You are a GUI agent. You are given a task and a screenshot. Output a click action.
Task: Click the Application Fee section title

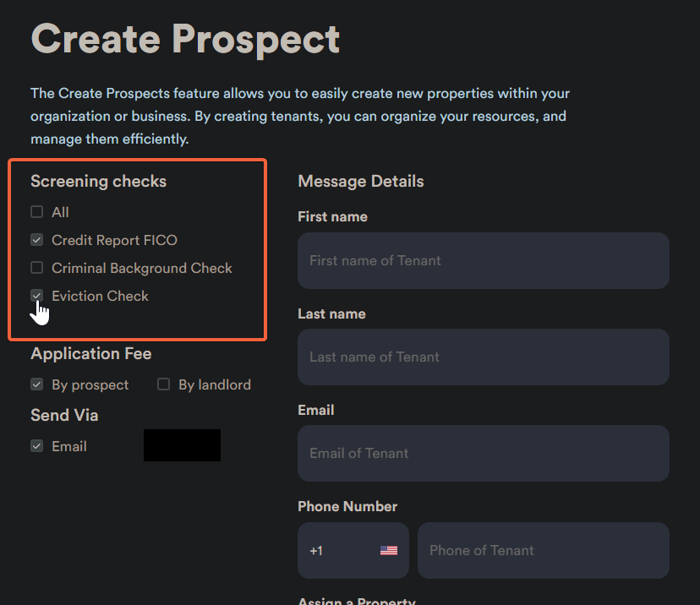click(91, 354)
